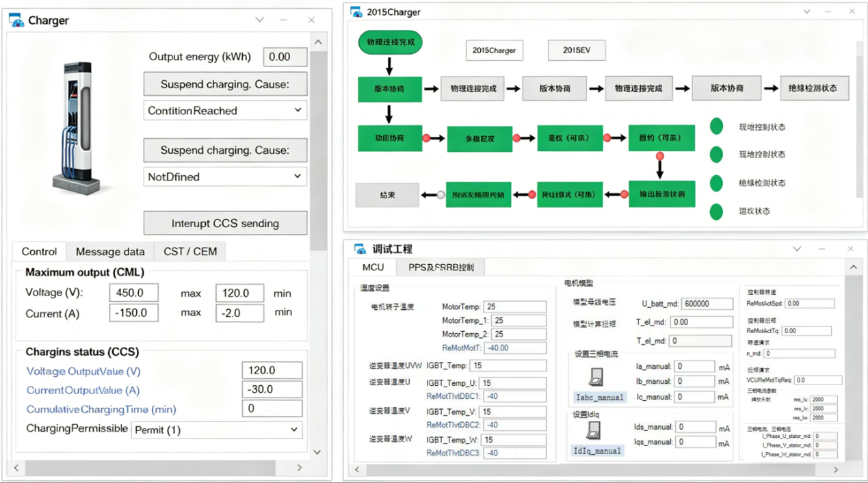Screen dimensions: 868x483
Task: Click Interupt CCS sending button
Action: [x=225, y=223]
